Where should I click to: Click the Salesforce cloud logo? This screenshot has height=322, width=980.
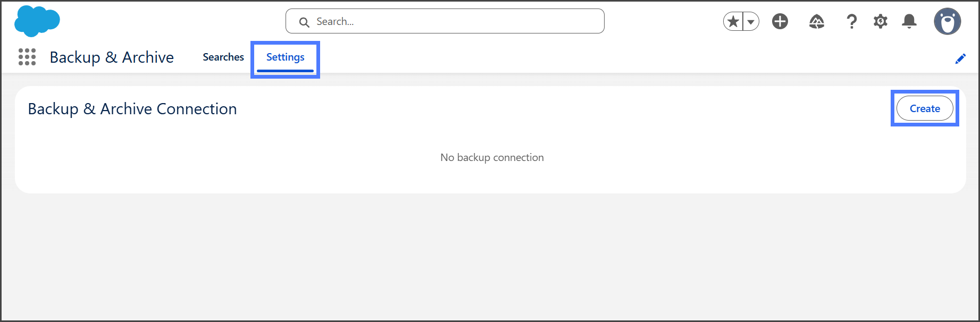(x=37, y=21)
